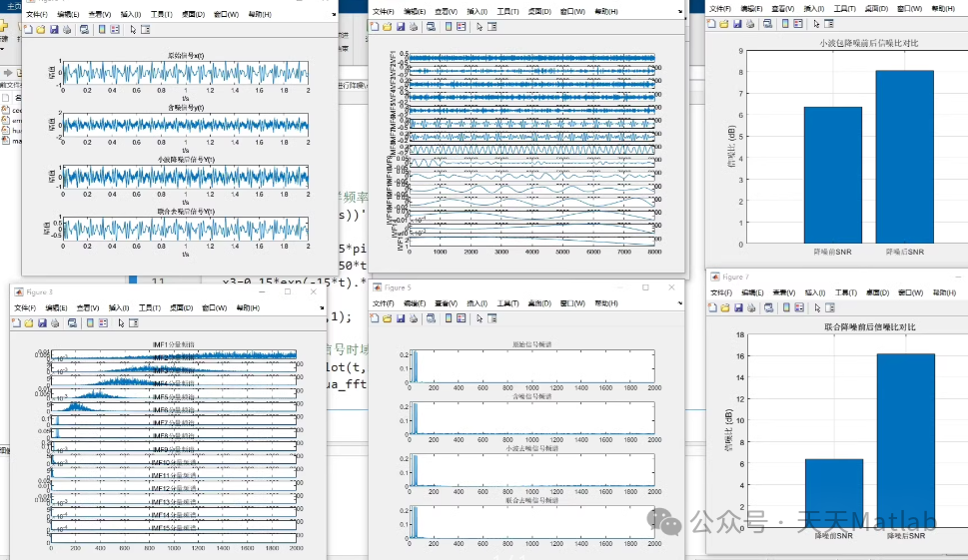Toggle Insert Colorbar in 小波包降噪 SNR figure window
968x560 pixels.
785,23
